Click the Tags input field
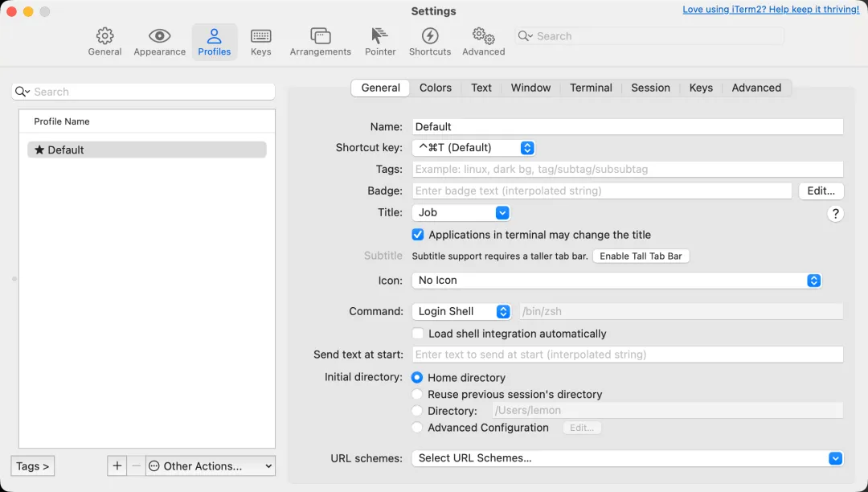The height and width of the screenshot is (492, 868). click(628, 170)
